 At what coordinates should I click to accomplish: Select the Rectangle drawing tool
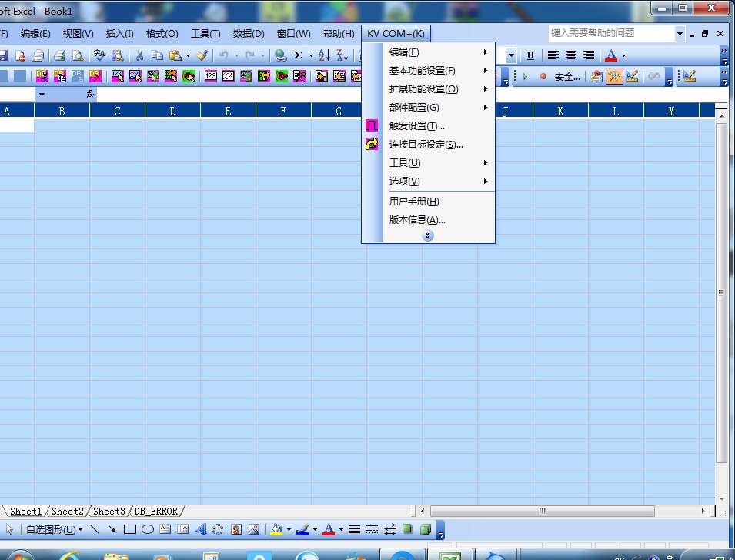coord(130,529)
